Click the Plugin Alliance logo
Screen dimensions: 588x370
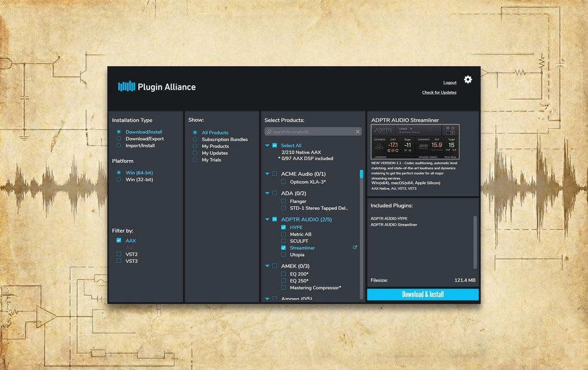coord(157,86)
